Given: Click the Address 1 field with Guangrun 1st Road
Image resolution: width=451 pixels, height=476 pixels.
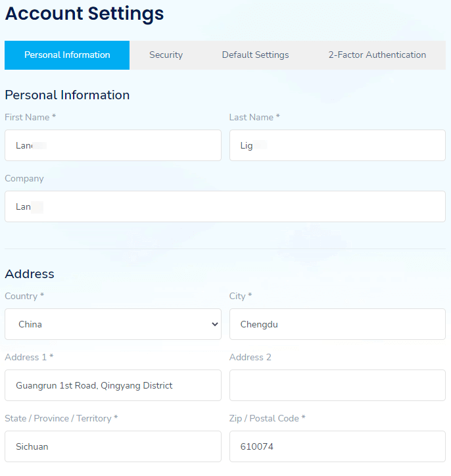Looking at the screenshot, I should click(113, 385).
